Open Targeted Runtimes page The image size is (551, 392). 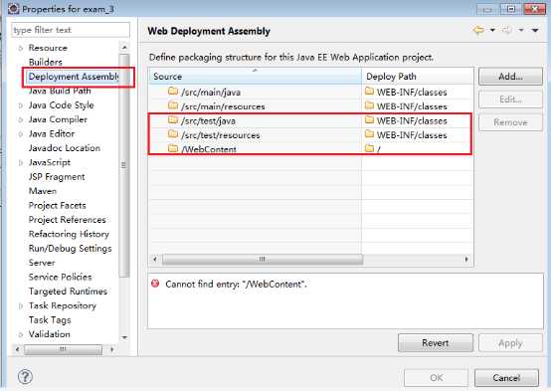point(68,292)
